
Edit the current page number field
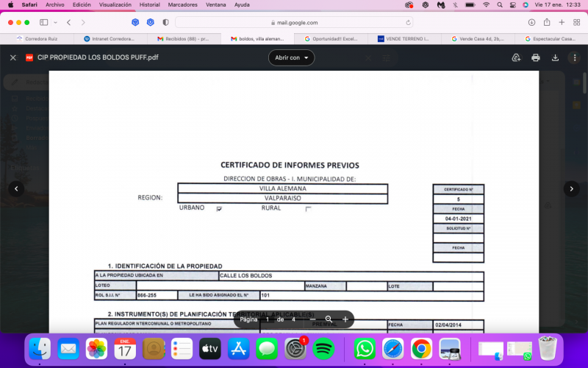[x=268, y=319]
